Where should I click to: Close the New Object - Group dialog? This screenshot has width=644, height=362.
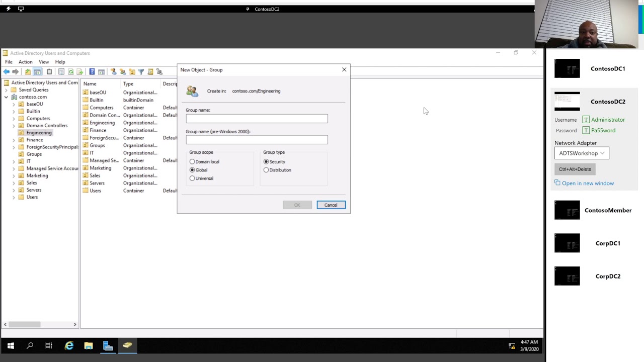click(x=344, y=70)
